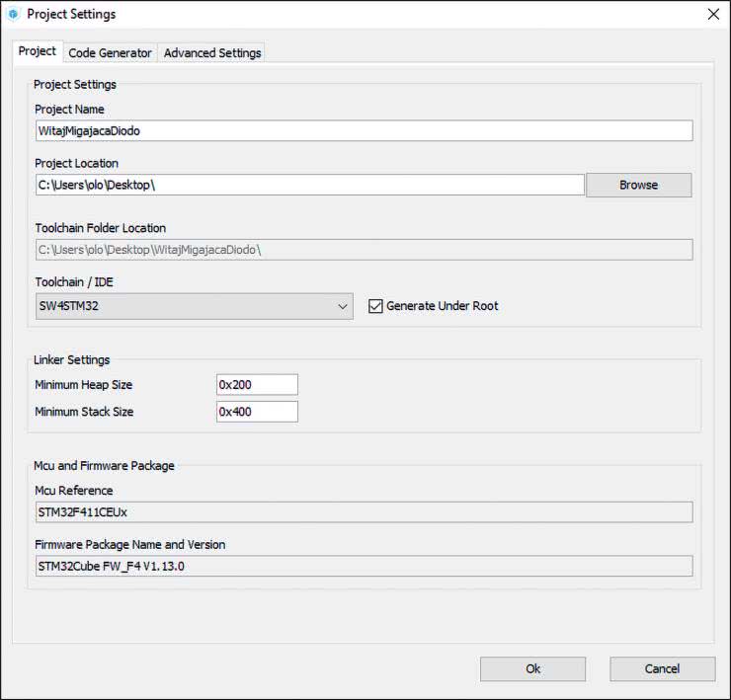
Task: Uncheck the Generate Under Root checkbox
Action: point(374,306)
